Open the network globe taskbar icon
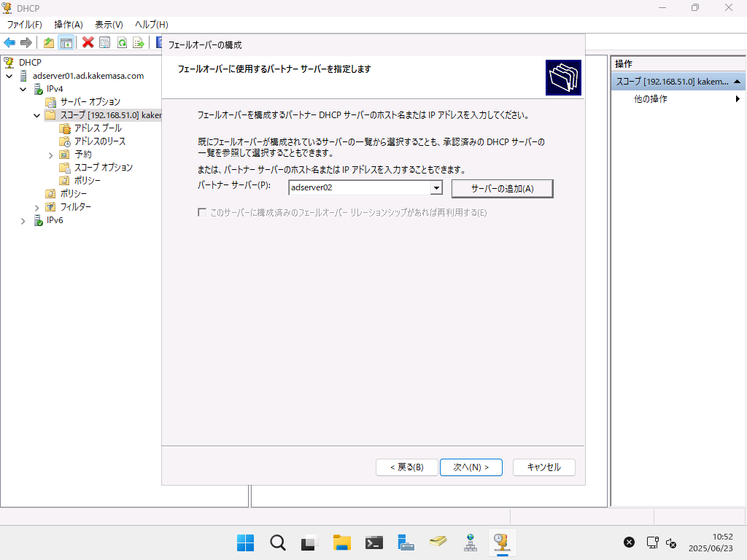 pos(471,542)
